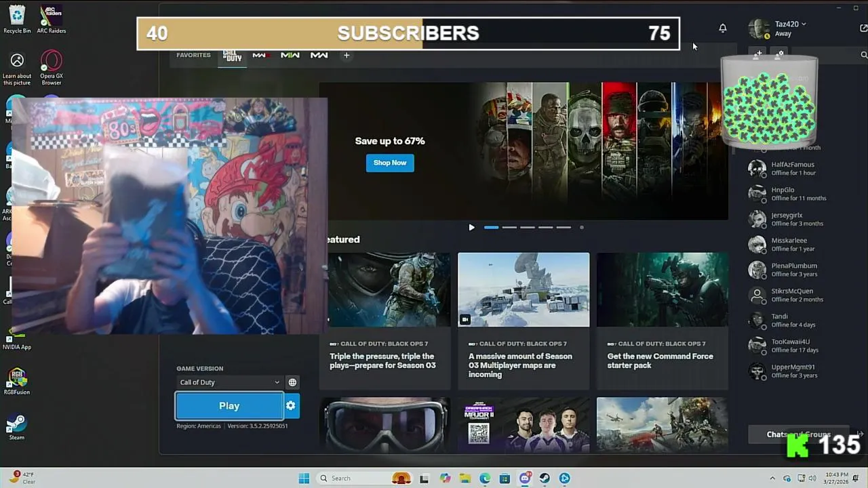
Task: Read 'A massive amount of Season 03' article
Action: pyautogui.click(x=520, y=365)
